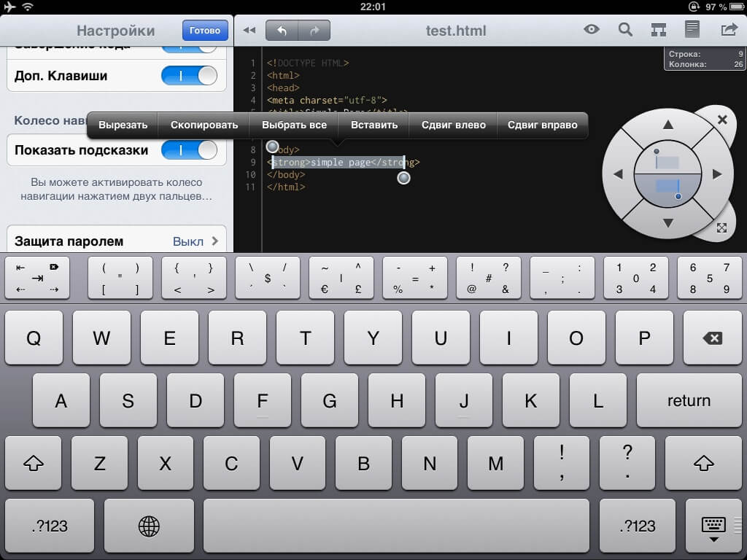Tap the brackets and quotes extra key
The width and height of the screenshot is (747, 560).
[120, 278]
